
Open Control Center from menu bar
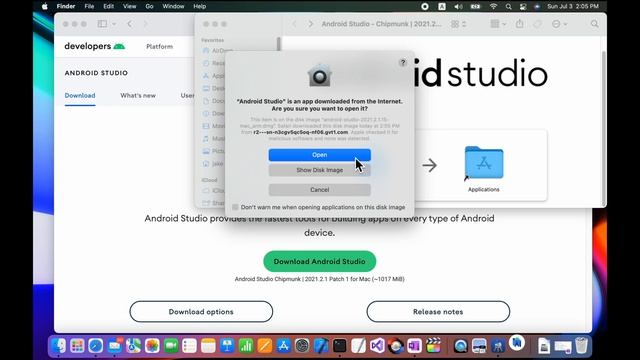click(523, 6)
